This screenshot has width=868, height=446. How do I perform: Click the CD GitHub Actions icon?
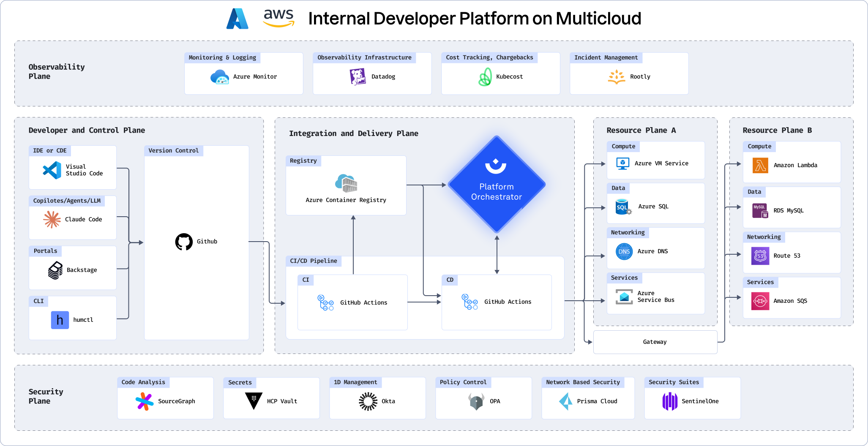pos(469,302)
